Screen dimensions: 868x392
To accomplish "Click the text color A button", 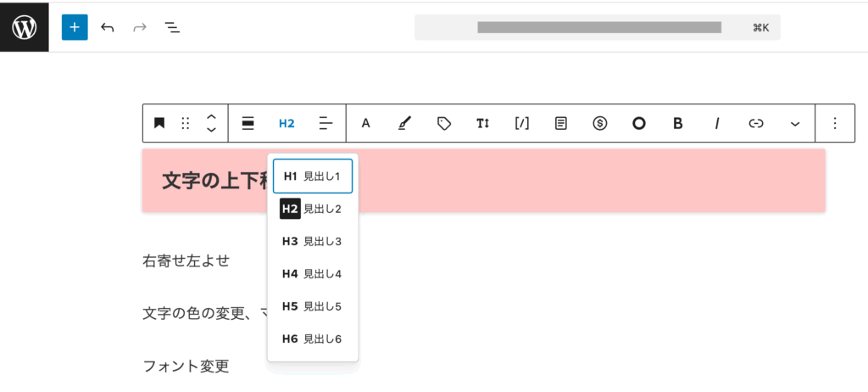I will (x=366, y=123).
